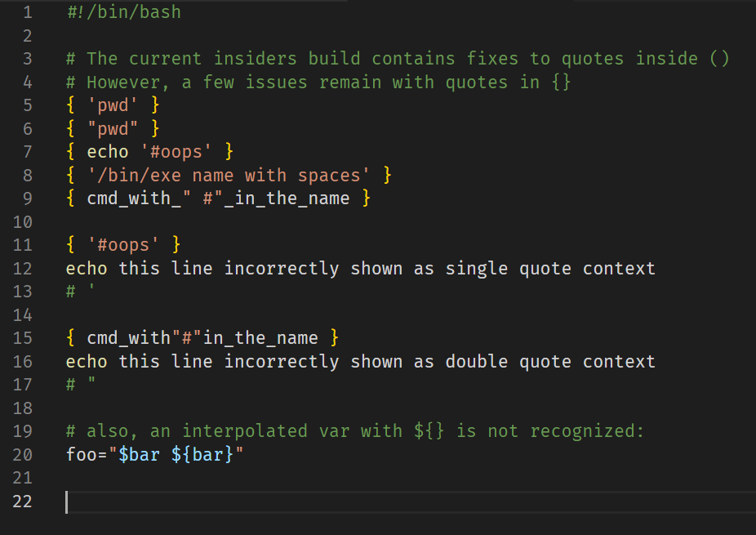Screen dimensions: 756x535
Task: Select line number 5 in the gutter
Action: (27, 105)
